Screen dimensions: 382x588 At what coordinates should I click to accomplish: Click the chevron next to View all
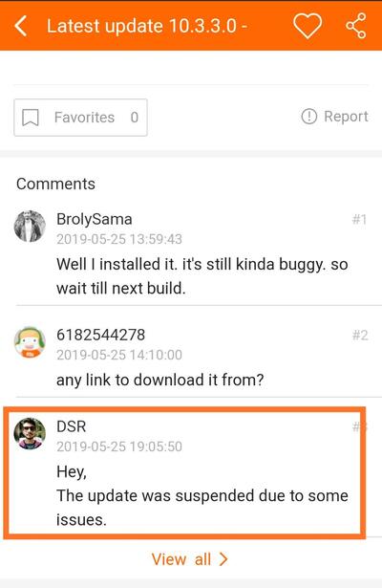(x=223, y=559)
